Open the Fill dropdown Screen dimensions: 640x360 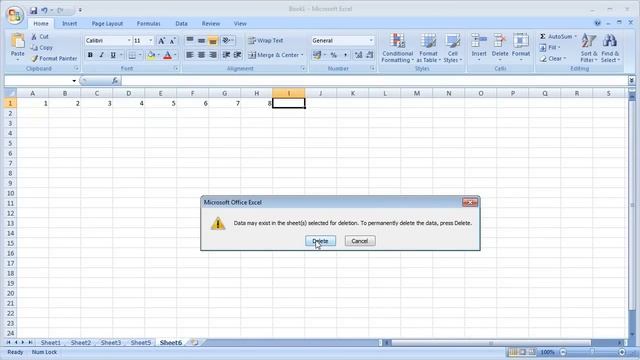click(x=549, y=47)
